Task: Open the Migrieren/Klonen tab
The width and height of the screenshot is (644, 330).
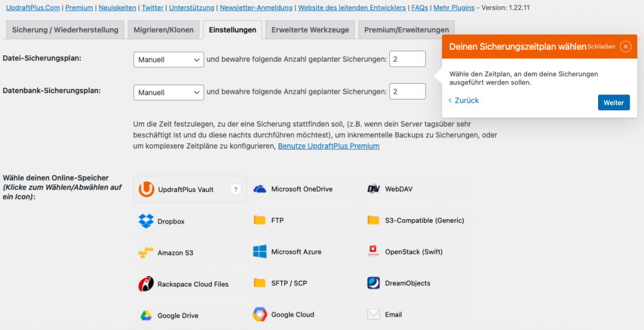Action: 164,30
